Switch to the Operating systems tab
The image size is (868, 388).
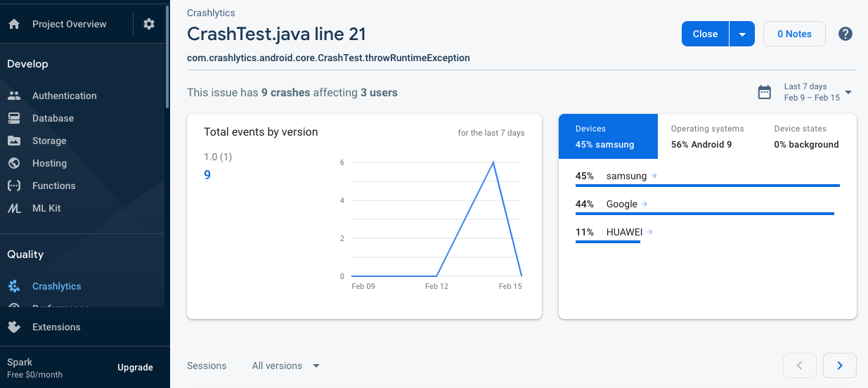[x=707, y=136]
